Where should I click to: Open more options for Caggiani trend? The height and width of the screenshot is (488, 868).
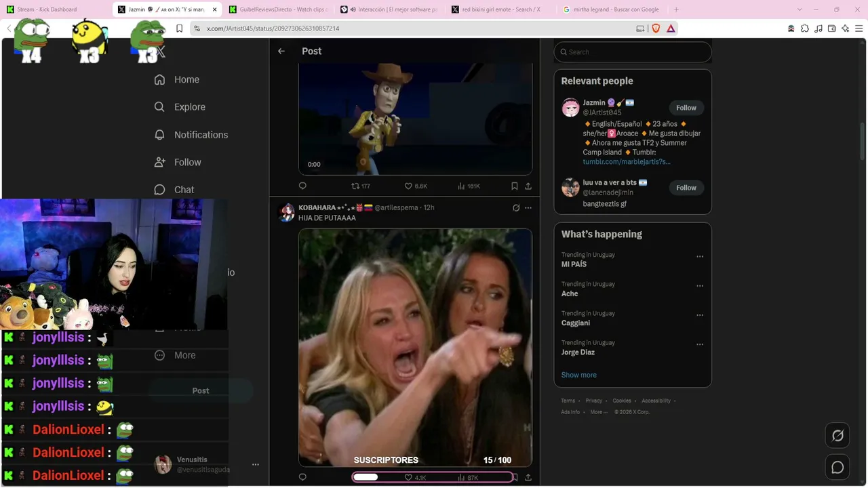click(x=700, y=315)
